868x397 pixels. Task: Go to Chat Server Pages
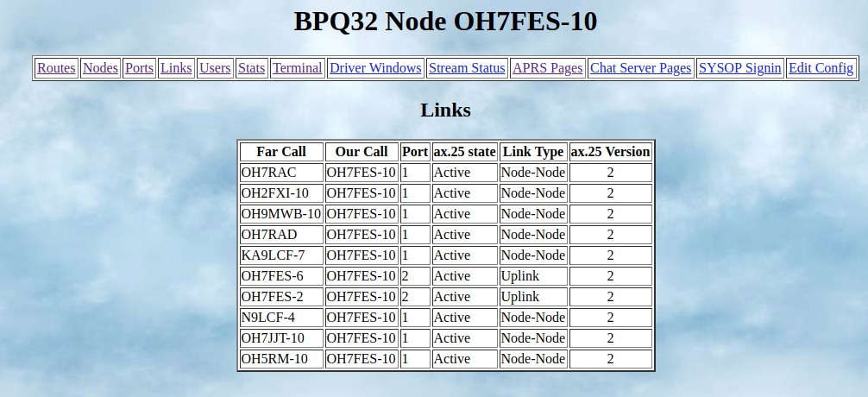pos(640,68)
